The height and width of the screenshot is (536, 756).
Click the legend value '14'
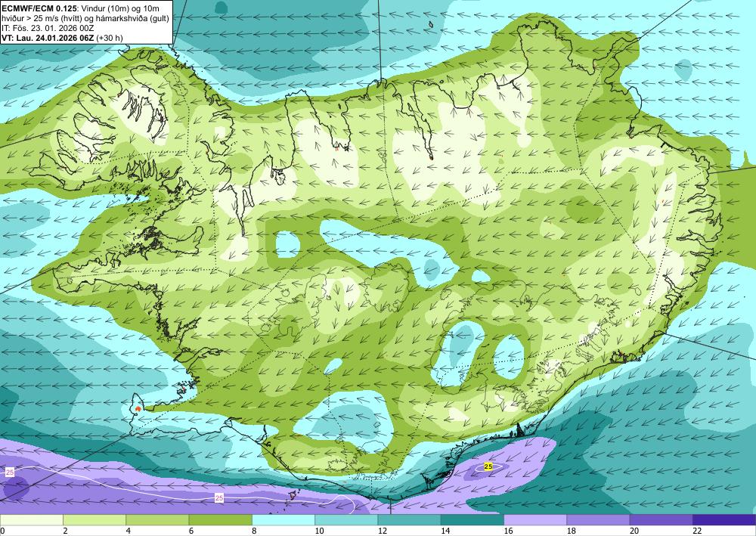pyautogui.click(x=445, y=531)
